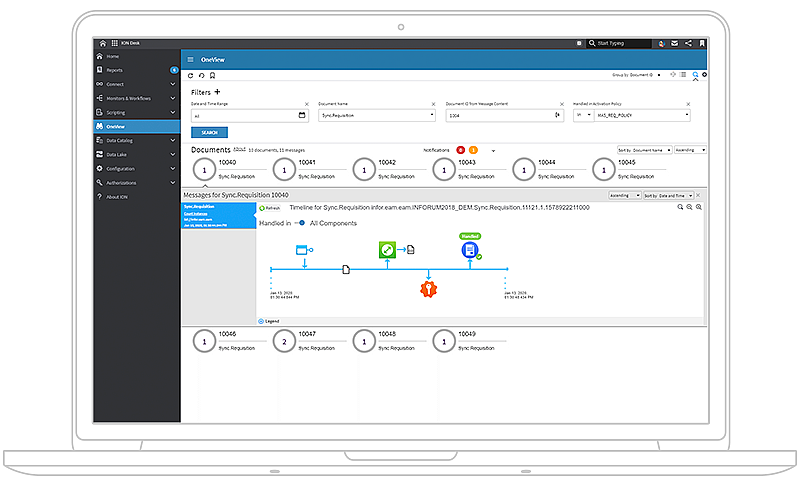
Task: Click the Start Typing search field
Action: coord(615,44)
